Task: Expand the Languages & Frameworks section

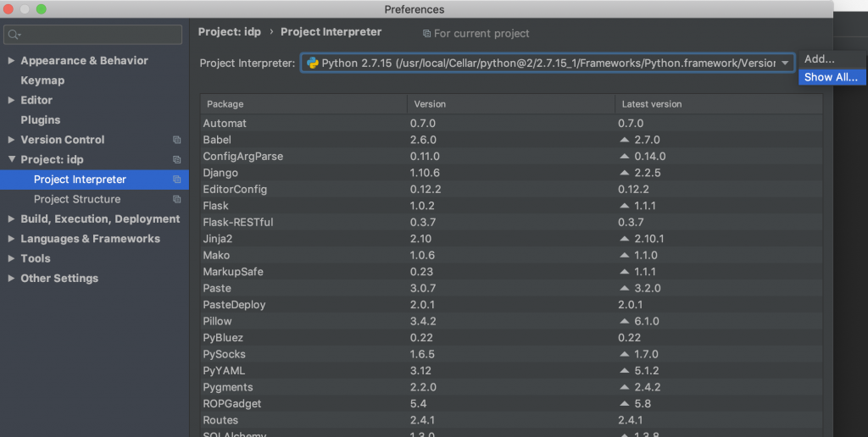Action: click(11, 239)
